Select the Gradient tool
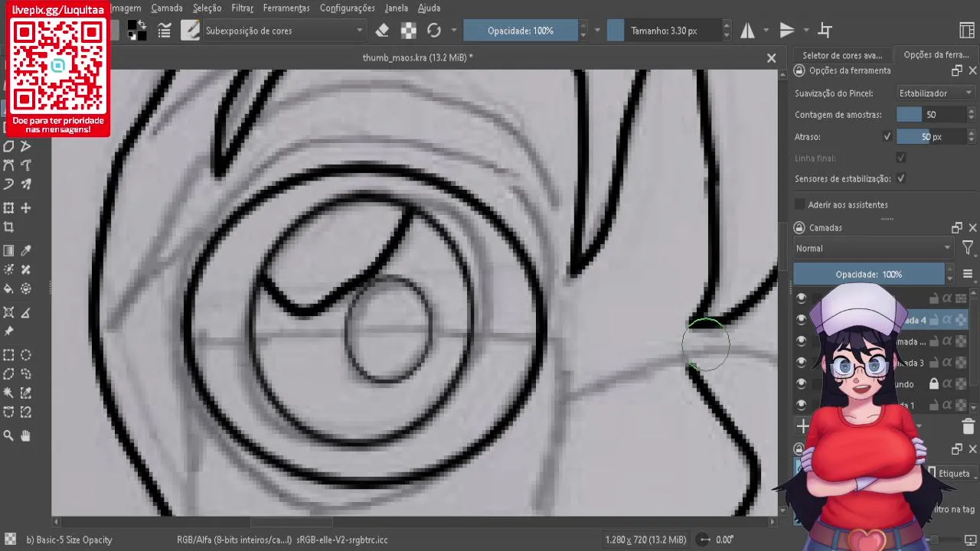 [8, 251]
